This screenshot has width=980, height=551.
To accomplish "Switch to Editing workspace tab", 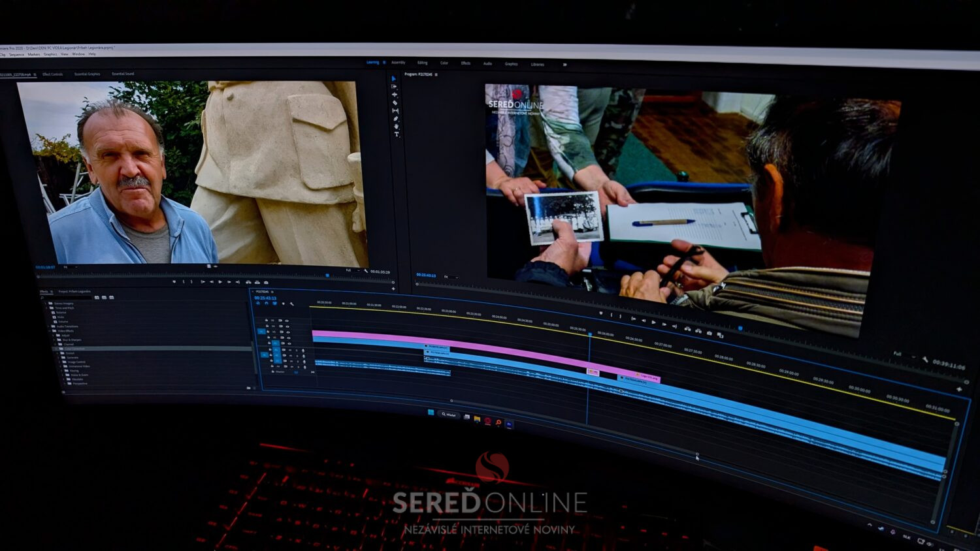I will pyautogui.click(x=423, y=63).
